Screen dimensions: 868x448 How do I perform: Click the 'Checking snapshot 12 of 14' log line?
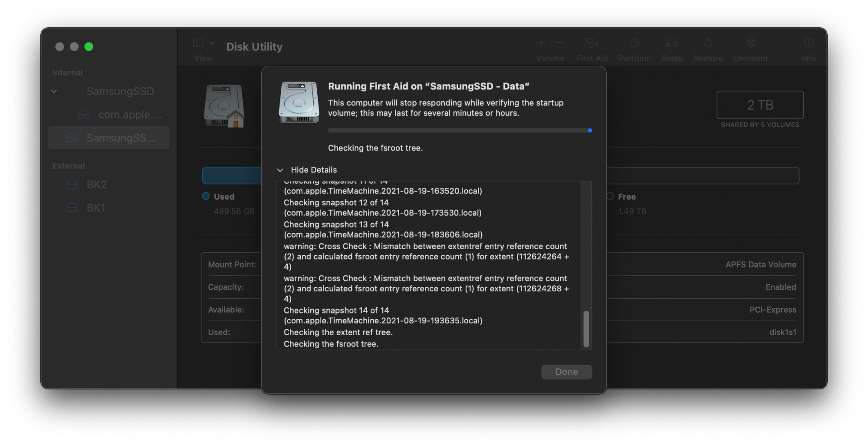tap(336, 203)
